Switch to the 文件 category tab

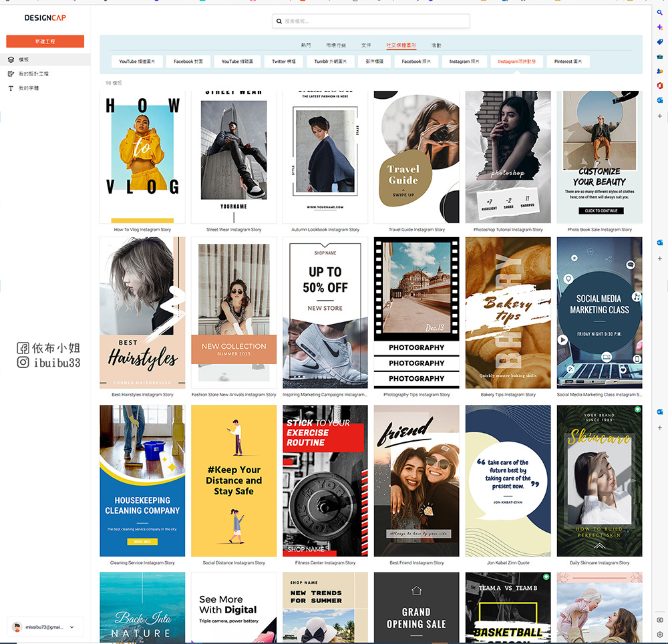point(366,45)
